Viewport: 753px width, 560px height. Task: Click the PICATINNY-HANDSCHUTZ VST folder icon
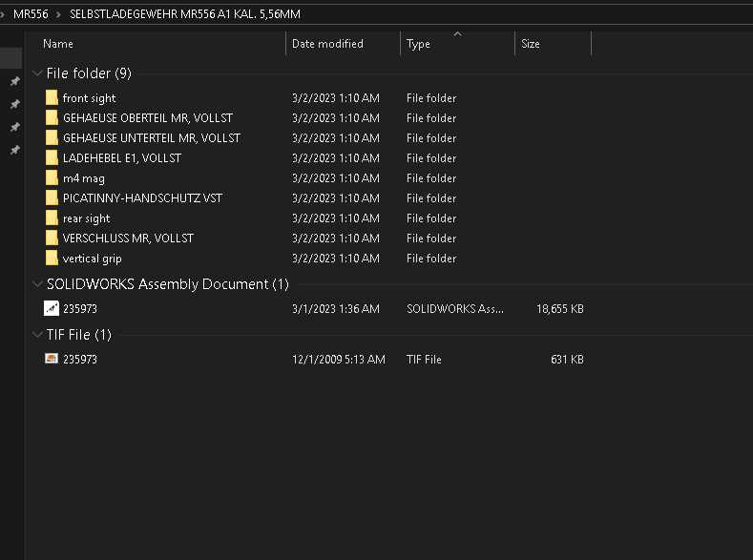[x=52, y=198]
